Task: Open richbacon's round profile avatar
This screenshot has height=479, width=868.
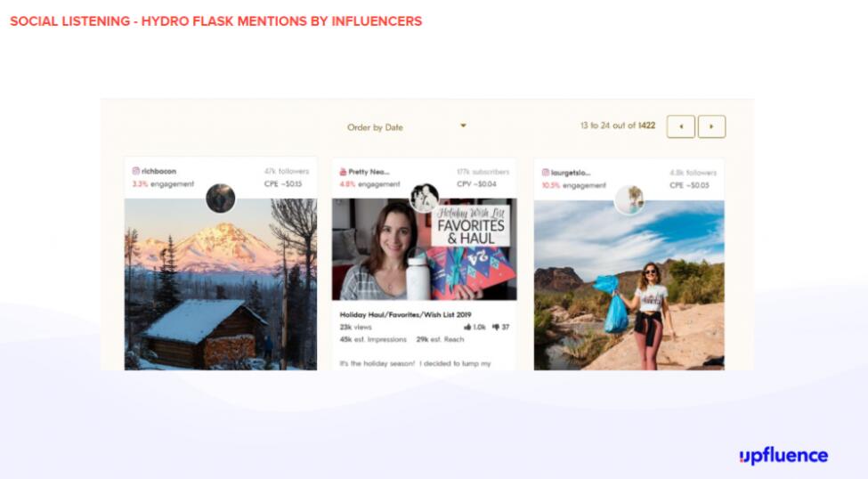Action: pyautogui.click(x=220, y=199)
